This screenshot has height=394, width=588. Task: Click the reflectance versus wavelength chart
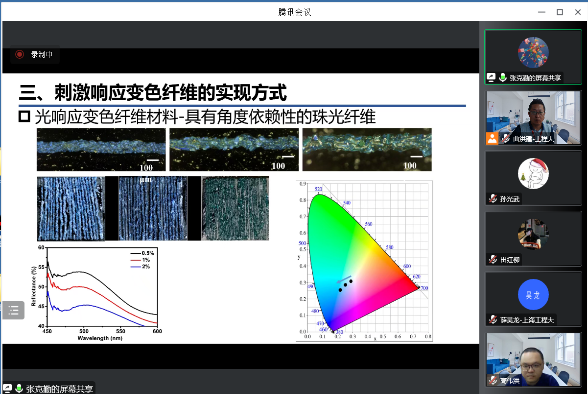point(97,293)
